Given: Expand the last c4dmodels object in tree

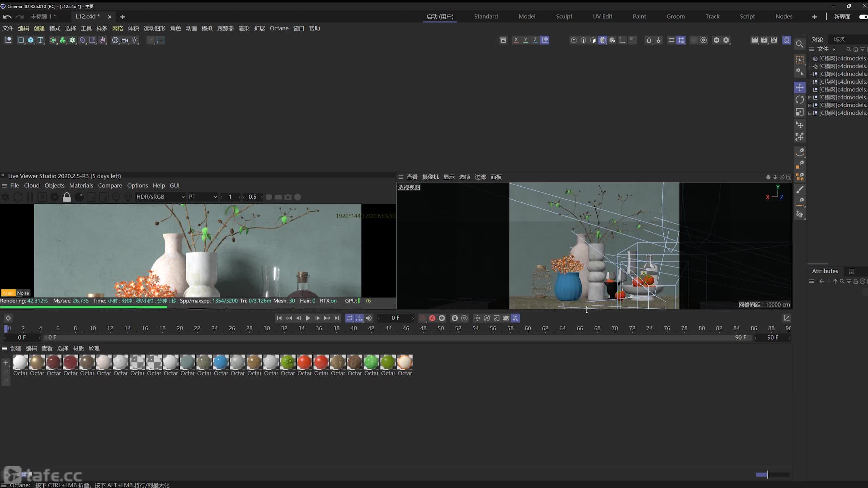Looking at the screenshot, I should (x=810, y=113).
